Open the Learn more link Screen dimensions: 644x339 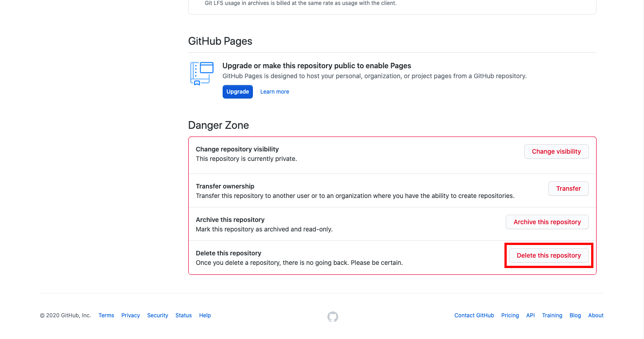pos(275,92)
